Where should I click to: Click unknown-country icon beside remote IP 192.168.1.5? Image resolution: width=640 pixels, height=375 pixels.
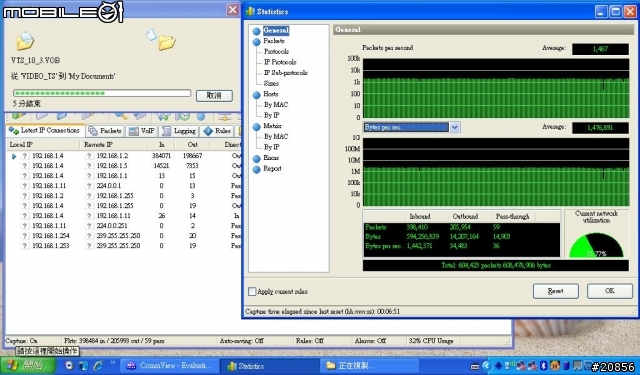89,166
